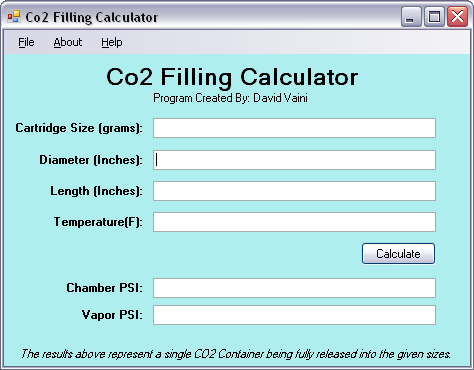Focus the Cartridge Size (grams) input field
The height and width of the screenshot is (370, 474).
(294, 128)
